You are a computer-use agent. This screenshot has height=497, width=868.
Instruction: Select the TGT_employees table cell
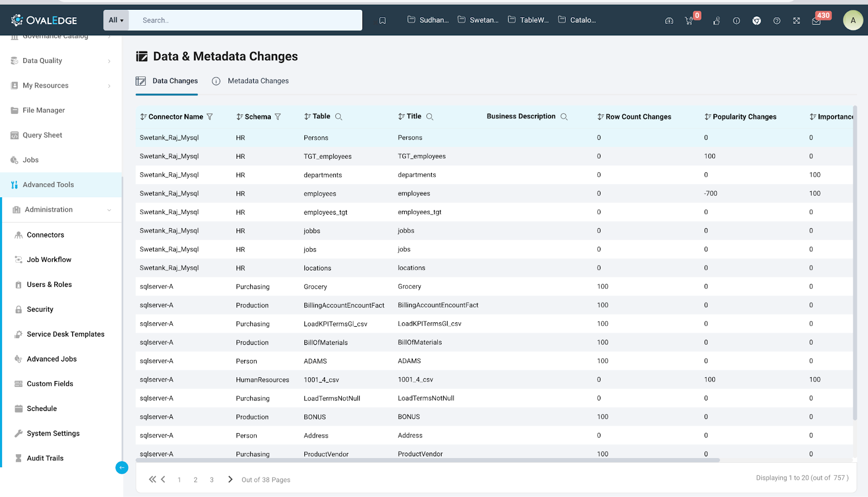pos(328,157)
